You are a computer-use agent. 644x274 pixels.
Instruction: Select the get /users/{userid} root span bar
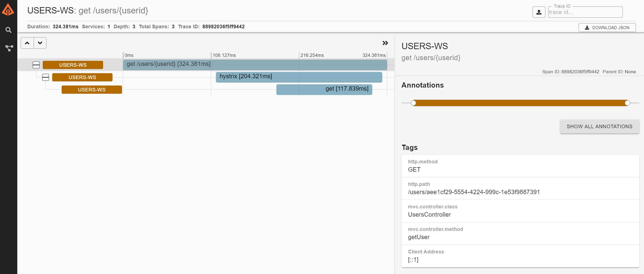click(x=255, y=65)
